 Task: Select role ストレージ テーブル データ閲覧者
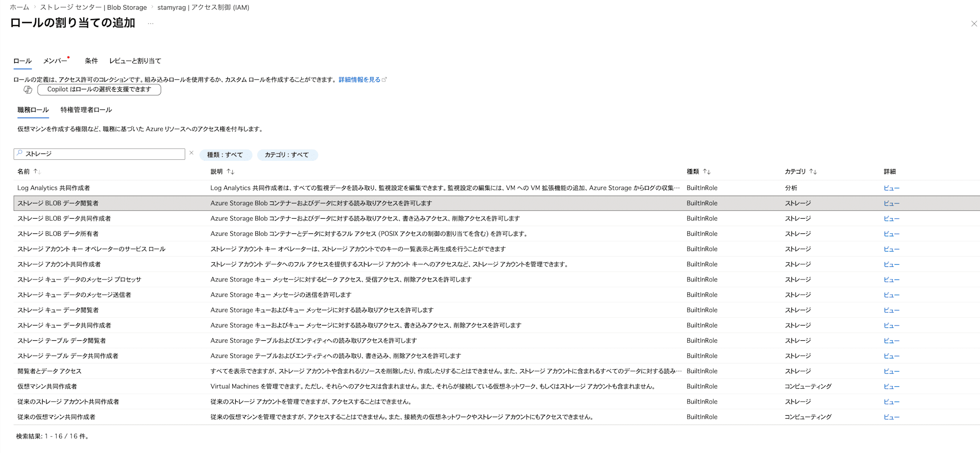pos(62,340)
